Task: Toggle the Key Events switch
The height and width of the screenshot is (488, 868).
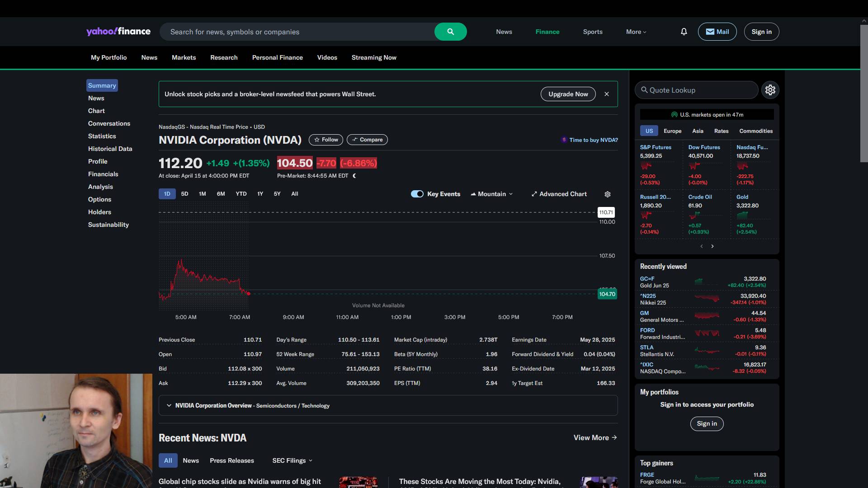Action: pos(417,194)
